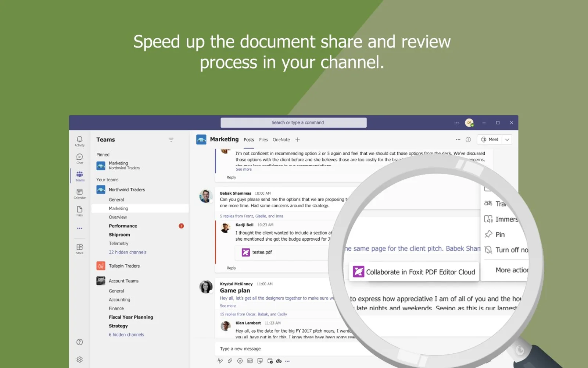Open the sticker icon in compose bar
The height and width of the screenshot is (368, 588).
260,361
